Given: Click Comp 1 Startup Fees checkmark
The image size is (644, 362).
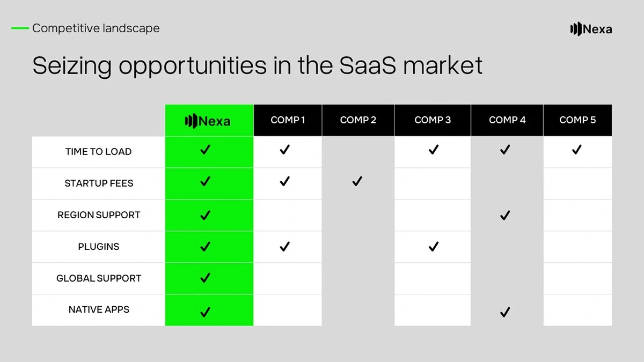Looking at the screenshot, I should pyautogui.click(x=285, y=182).
